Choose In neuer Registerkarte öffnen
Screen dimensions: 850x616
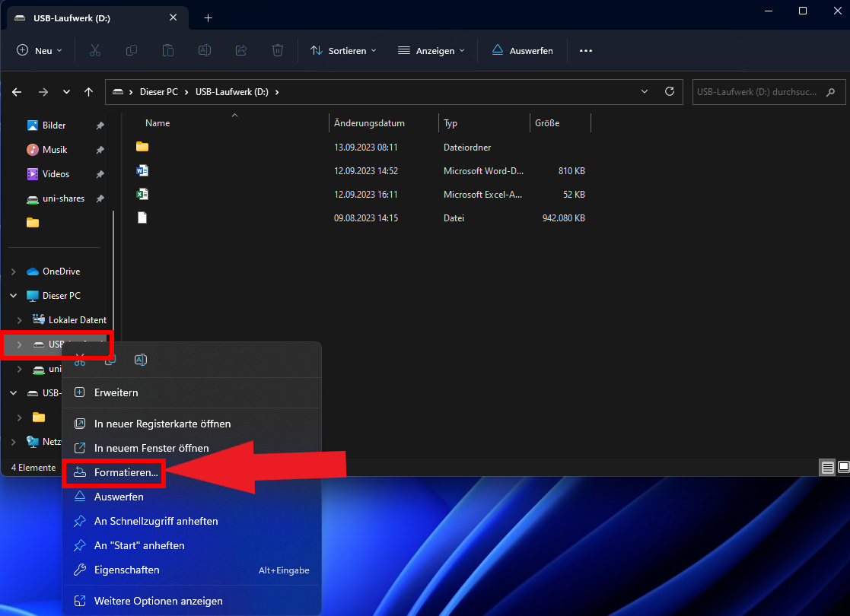pyautogui.click(x=192, y=424)
